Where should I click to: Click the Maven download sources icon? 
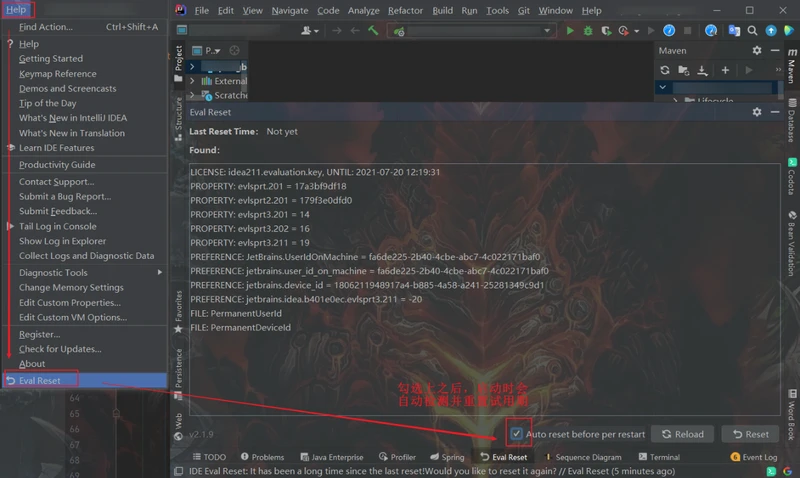coord(702,70)
